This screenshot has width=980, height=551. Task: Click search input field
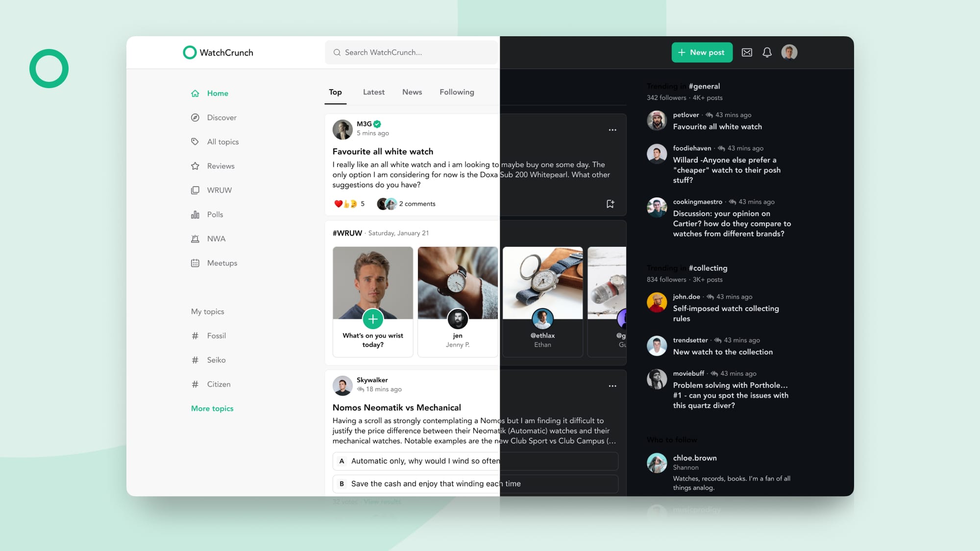tap(411, 52)
